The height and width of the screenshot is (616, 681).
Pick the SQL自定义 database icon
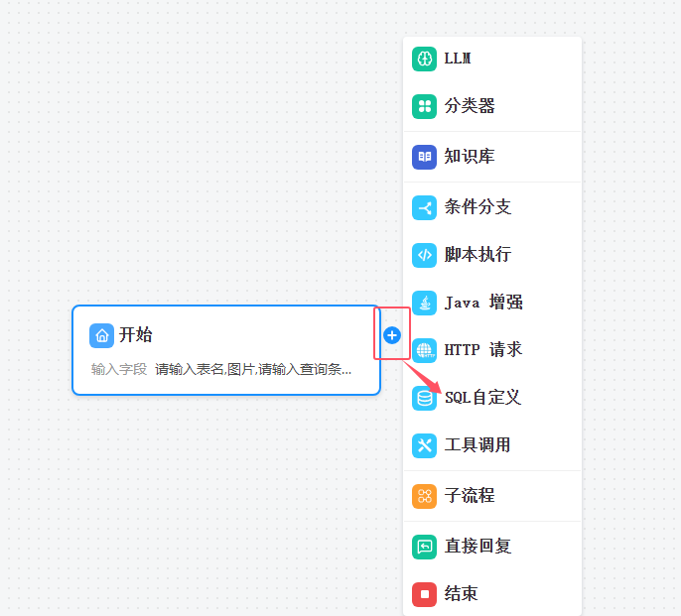(424, 398)
